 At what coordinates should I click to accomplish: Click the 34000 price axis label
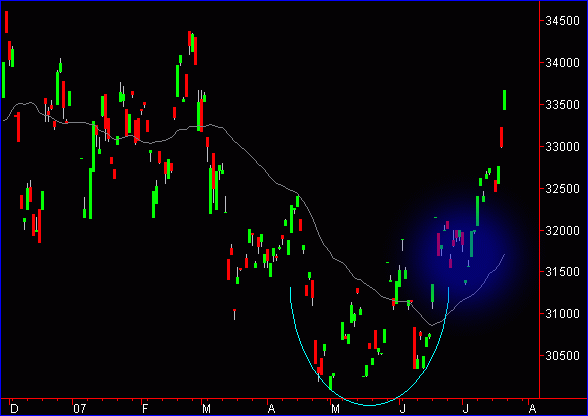pos(562,63)
